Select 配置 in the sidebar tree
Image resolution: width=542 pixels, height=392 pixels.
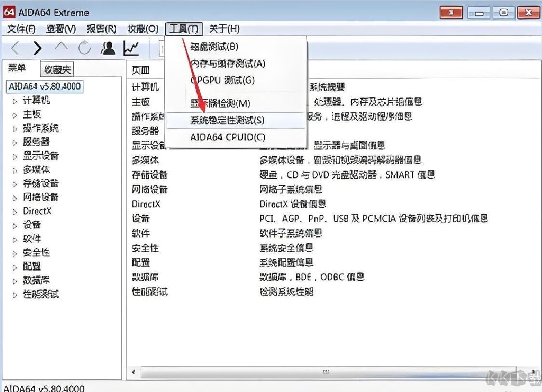32,266
